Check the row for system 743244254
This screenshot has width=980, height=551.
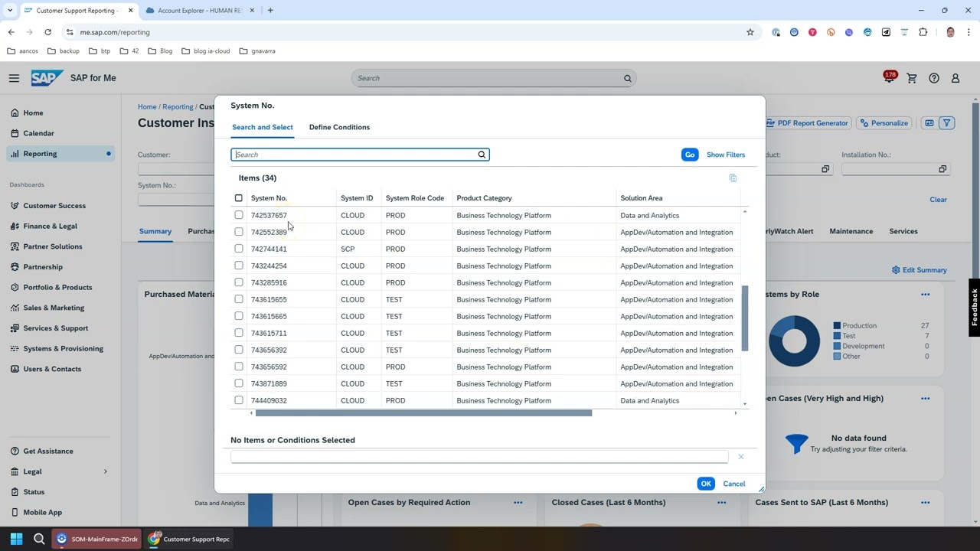[239, 266]
